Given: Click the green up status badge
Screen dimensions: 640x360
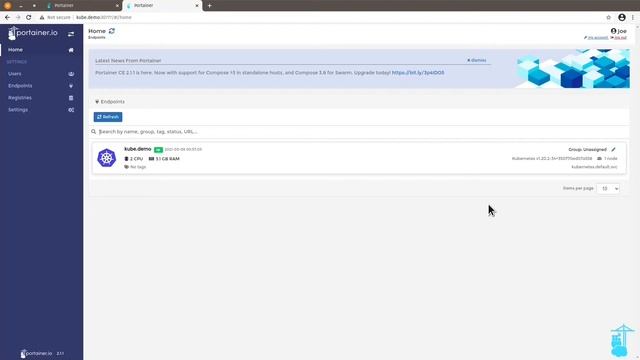Looking at the screenshot, I should (158, 150).
